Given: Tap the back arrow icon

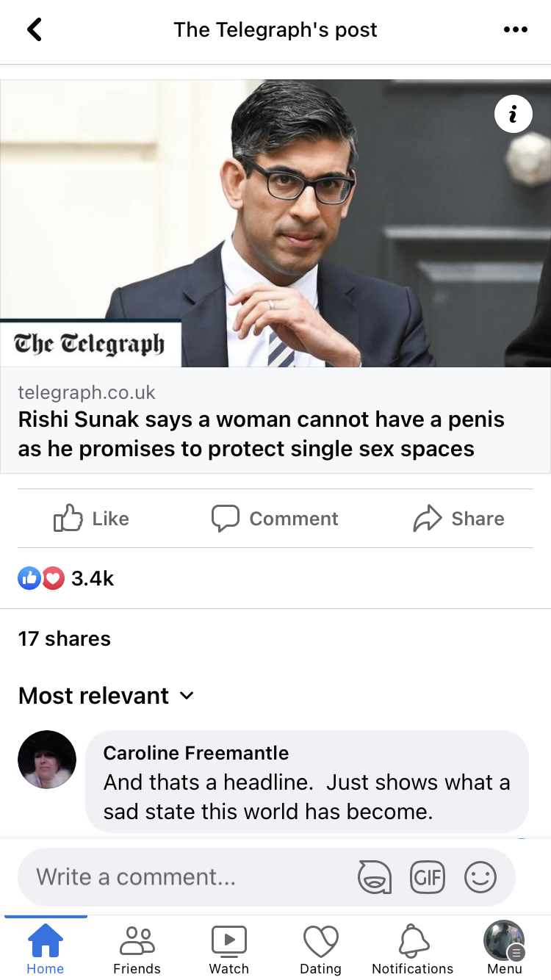Looking at the screenshot, I should 35,30.
